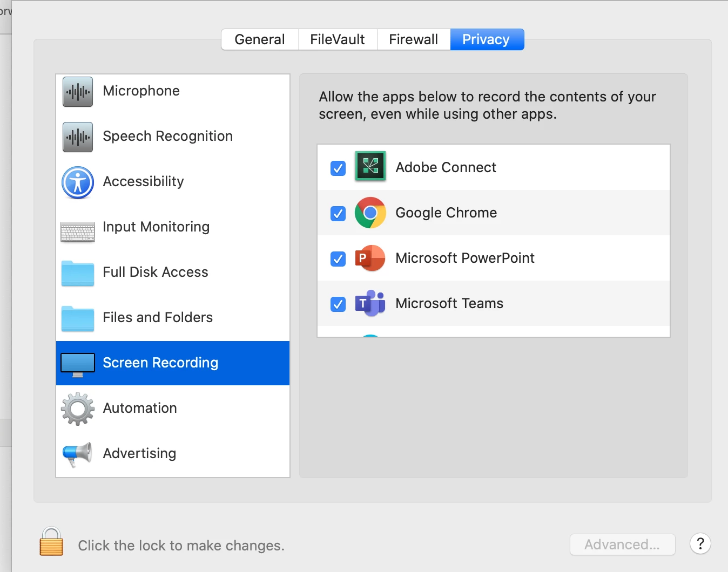
Task: Click the 'Click the lock to make changes.' text
Action: click(x=181, y=546)
